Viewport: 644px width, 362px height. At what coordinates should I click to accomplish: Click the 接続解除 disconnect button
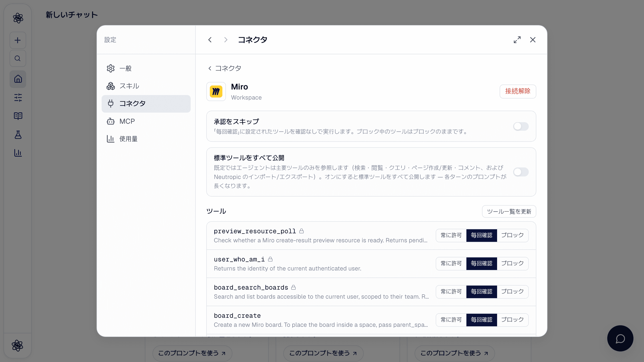(518, 91)
